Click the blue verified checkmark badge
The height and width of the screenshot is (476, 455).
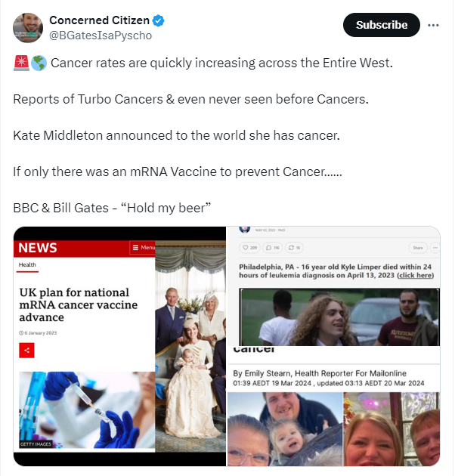[x=158, y=20]
